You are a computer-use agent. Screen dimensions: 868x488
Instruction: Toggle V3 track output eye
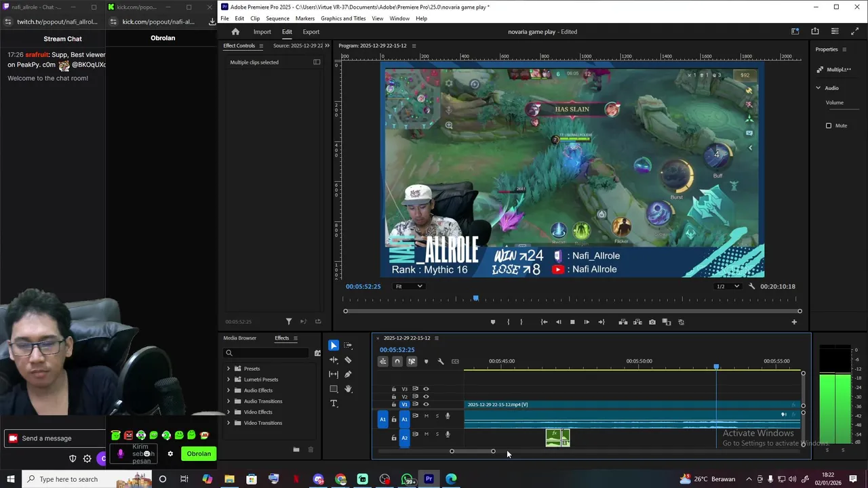point(426,389)
